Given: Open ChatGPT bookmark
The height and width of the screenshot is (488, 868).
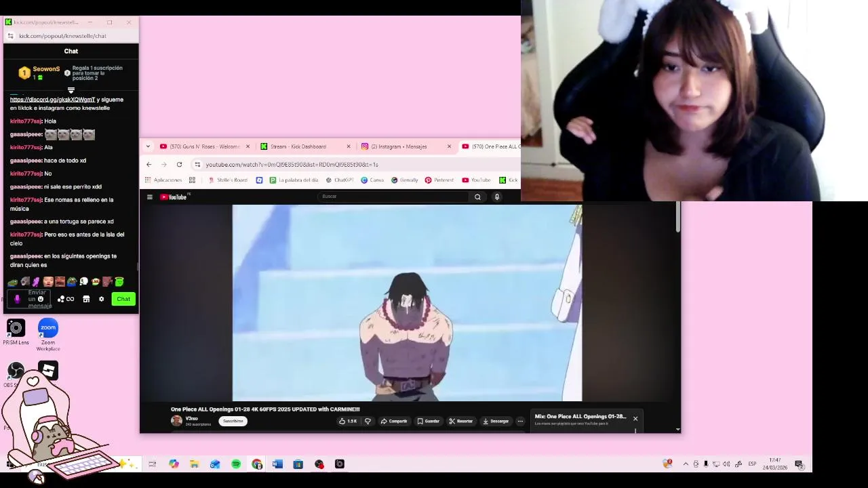Looking at the screenshot, I should (340, 180).
